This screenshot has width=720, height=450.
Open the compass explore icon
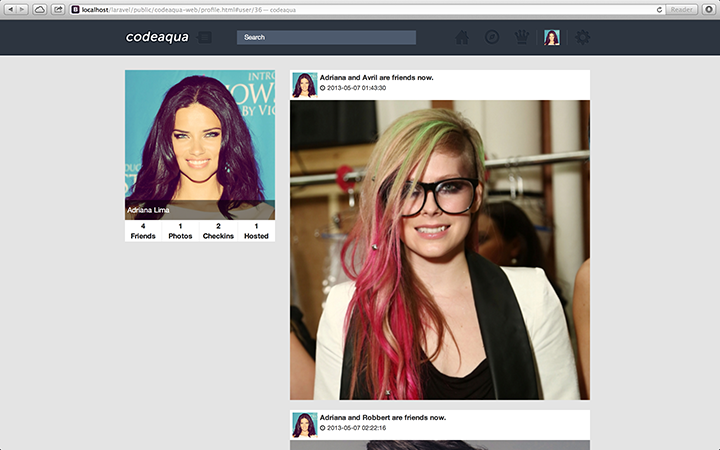point(492,38)
